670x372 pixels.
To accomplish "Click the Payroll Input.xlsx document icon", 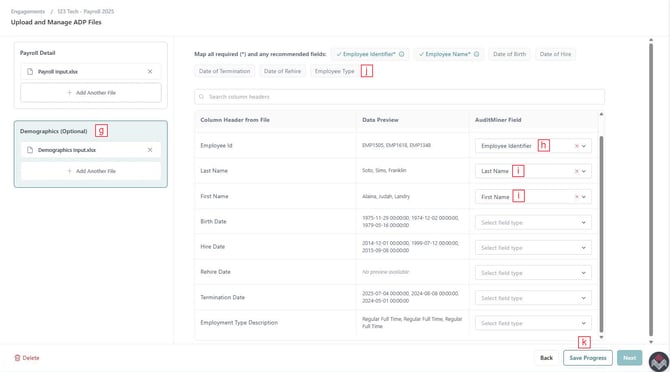I will [30, 71].
